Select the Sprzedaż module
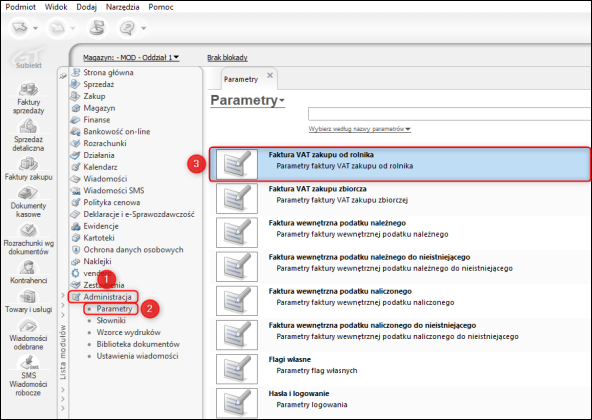 click(x=99, y=84)
